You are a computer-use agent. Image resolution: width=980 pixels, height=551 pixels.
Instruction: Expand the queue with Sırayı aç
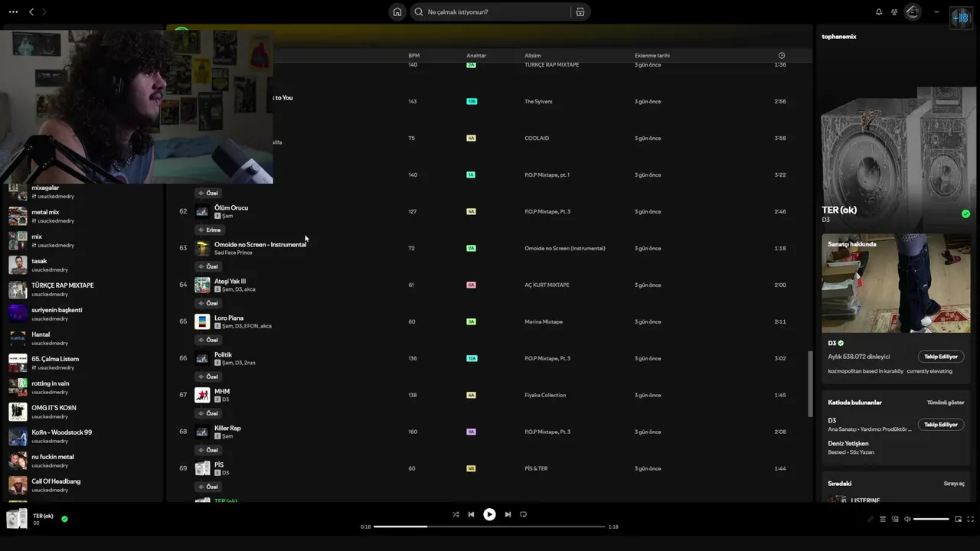click(954, 484)
